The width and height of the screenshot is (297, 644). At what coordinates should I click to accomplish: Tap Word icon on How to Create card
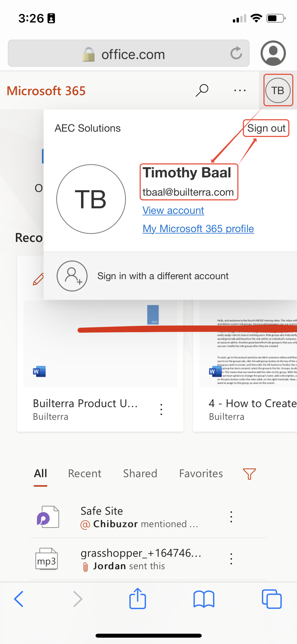[x=215, y=371]
